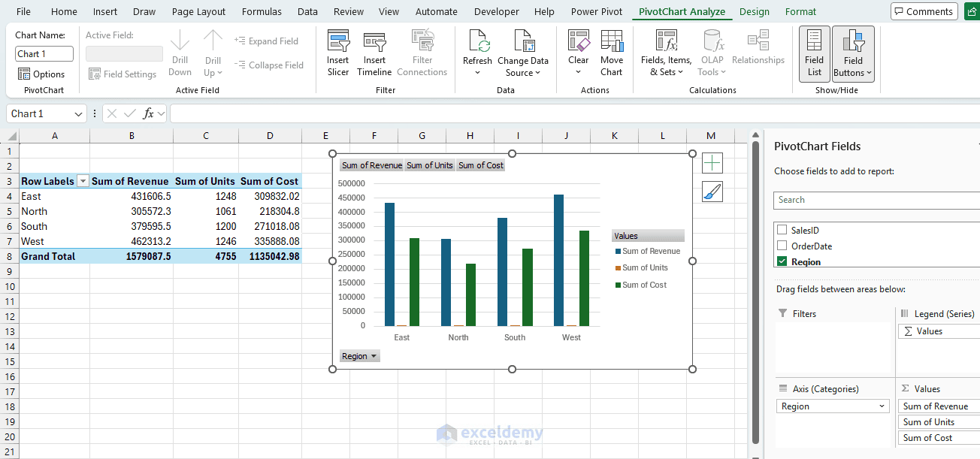
Task: Toggle the Field List pane
Action: tap(815, 53)
